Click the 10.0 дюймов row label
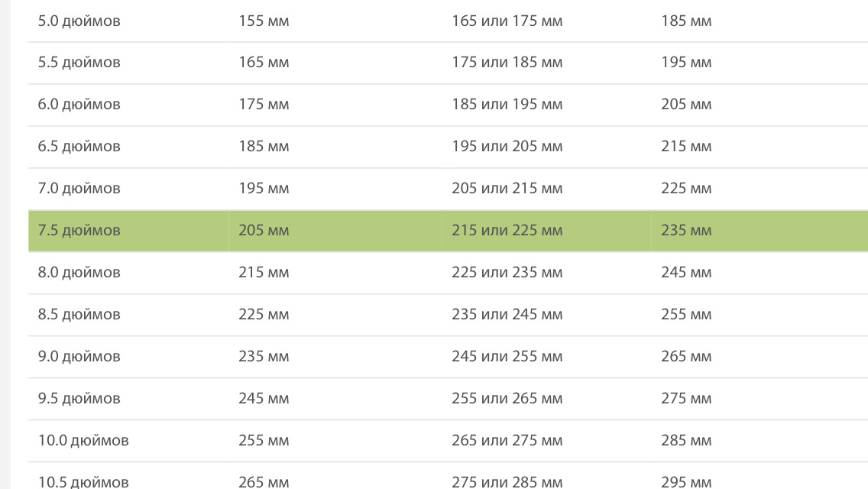868x489 pixels. coord(83,440)
